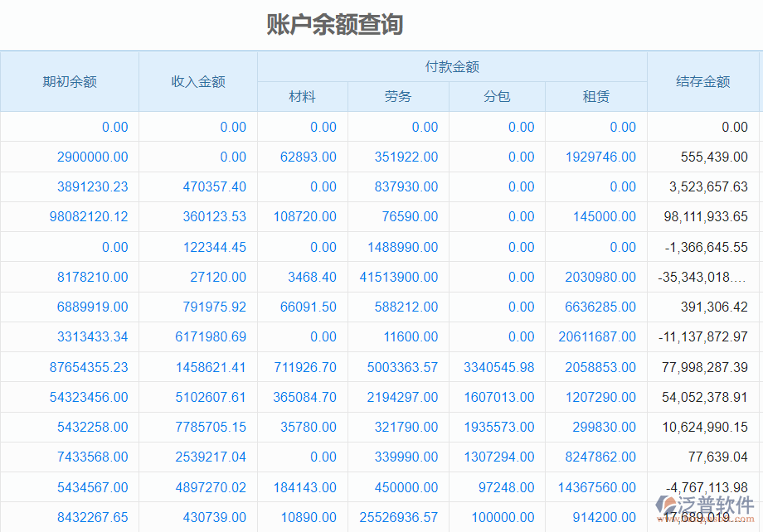Image resolution: width=763 pixels, height=532 pixels.
Task: Select the 劳务 sub-column header
Action: pos(397,96)
